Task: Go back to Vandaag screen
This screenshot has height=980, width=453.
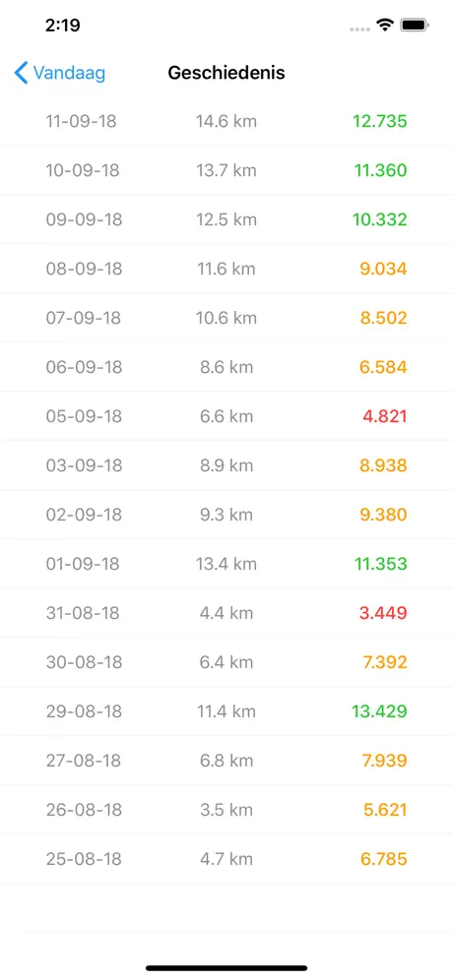Action: (59, 73)
